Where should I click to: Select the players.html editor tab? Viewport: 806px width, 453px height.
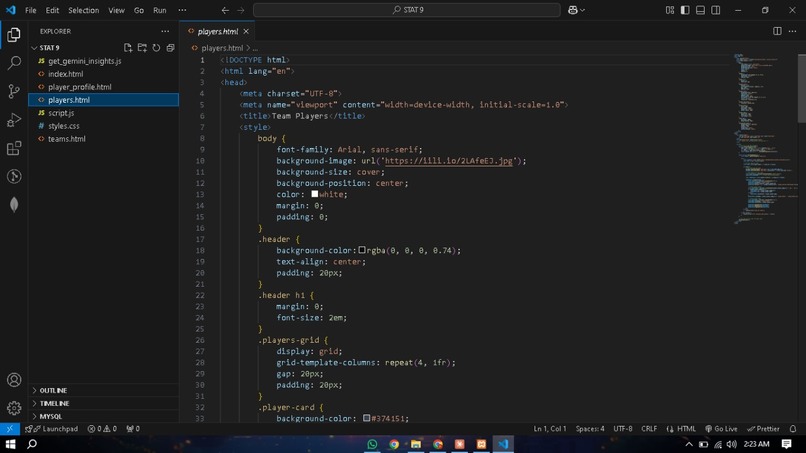[x=217, y=31]
